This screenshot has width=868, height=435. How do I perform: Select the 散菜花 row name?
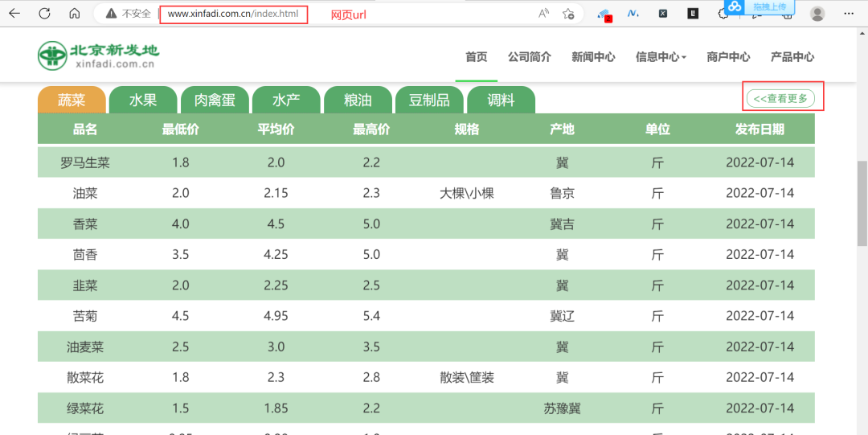(85, 378)
